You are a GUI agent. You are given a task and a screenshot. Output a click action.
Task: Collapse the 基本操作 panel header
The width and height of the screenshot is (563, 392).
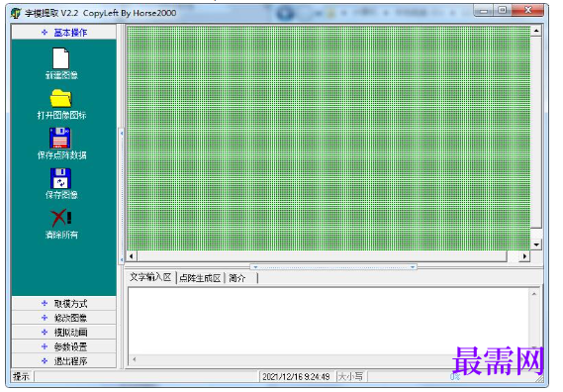(x=64, y=33)
